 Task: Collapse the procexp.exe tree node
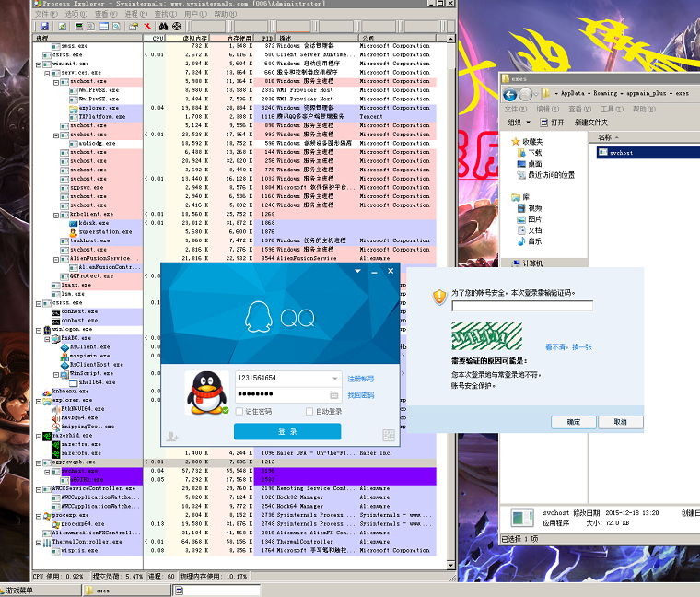click(39, 516)
